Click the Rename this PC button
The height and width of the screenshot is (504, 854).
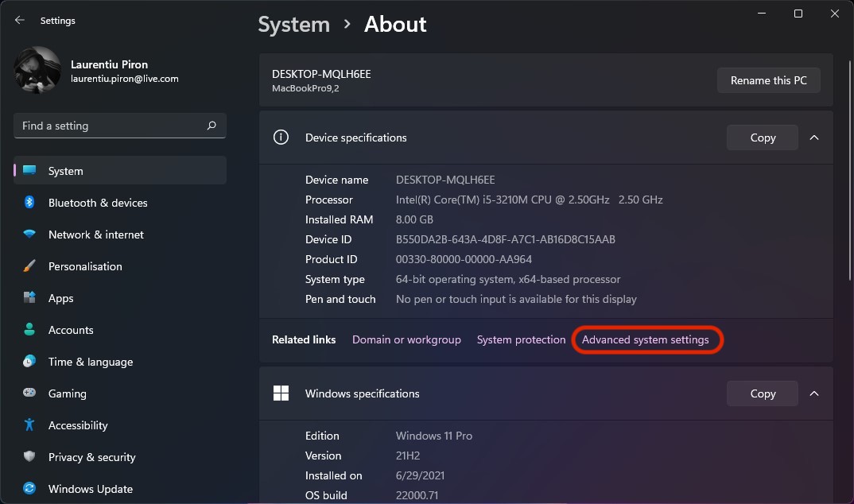pos(768,80)
